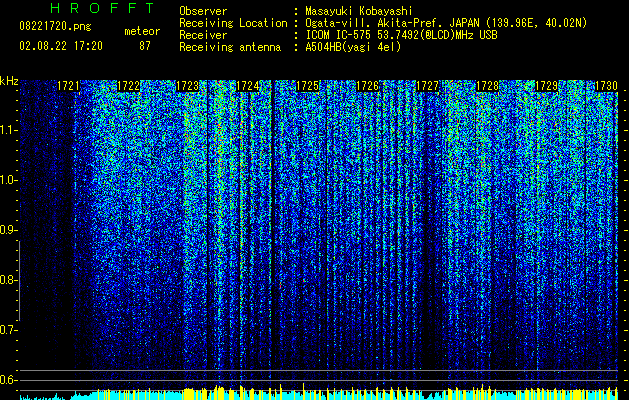629x400 pixels.
Task: Click the 0.9 frequency axis label
Action: 7,230
